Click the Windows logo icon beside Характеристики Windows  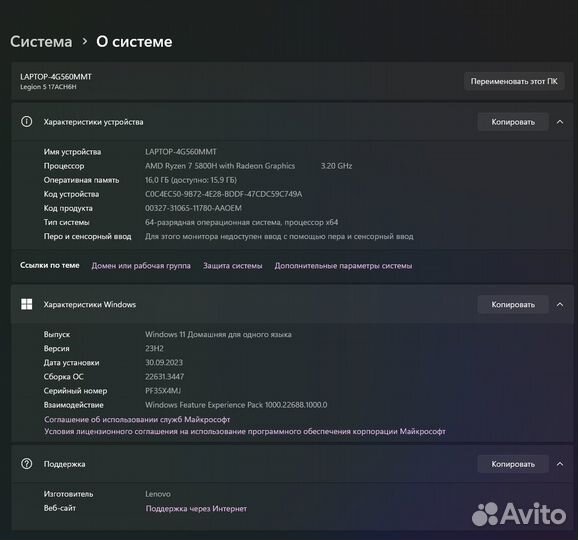tap(27, 304)
